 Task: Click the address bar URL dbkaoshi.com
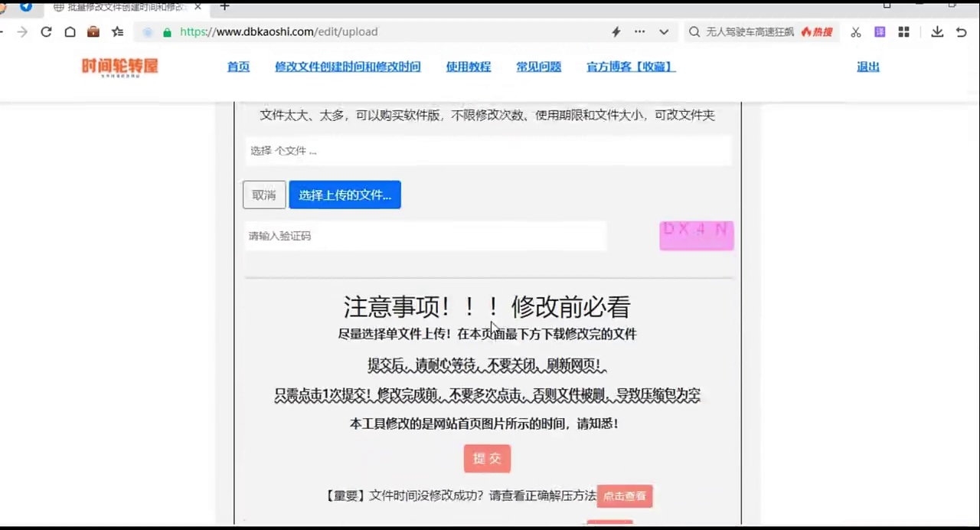click(279, 32)
